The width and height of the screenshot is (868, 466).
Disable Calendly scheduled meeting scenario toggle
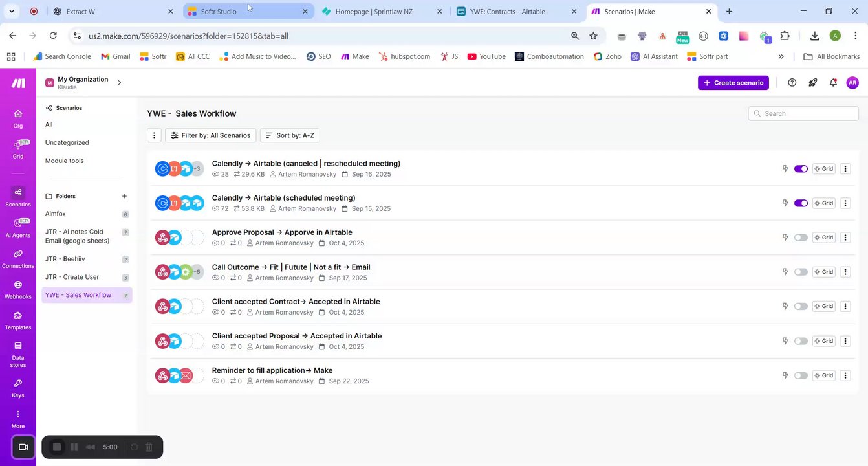pos(801,203)
